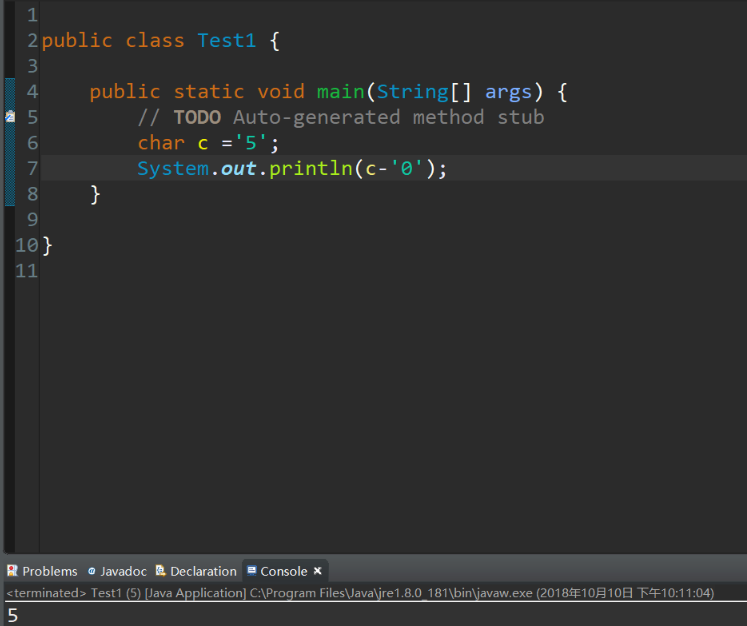Click the Declaration tab icon

click(161, 570)
